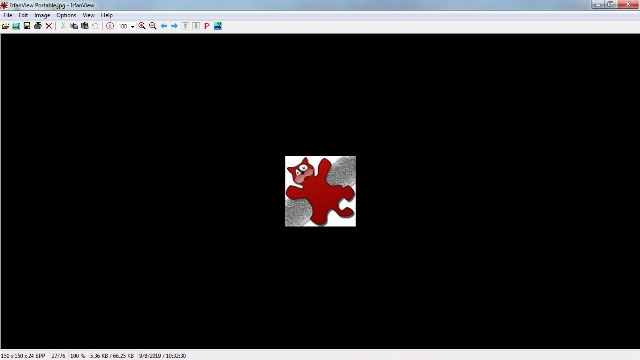The height and width of the screenshot is (360, 640).
Task: Copy image to clipboard icon
Action: [x=74, y=26]
